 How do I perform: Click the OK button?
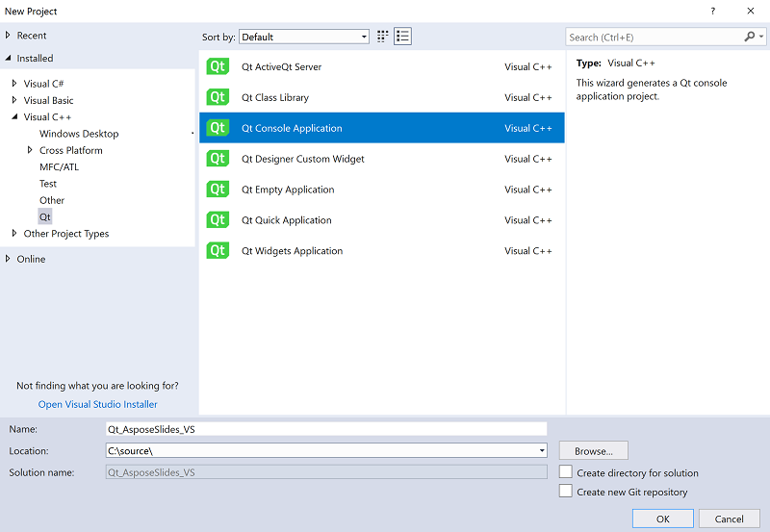point(663,519)
